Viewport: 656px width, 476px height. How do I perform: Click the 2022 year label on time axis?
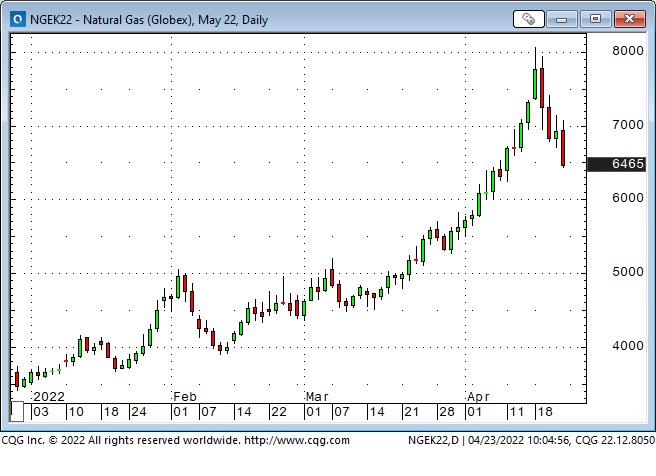(49, 397)
